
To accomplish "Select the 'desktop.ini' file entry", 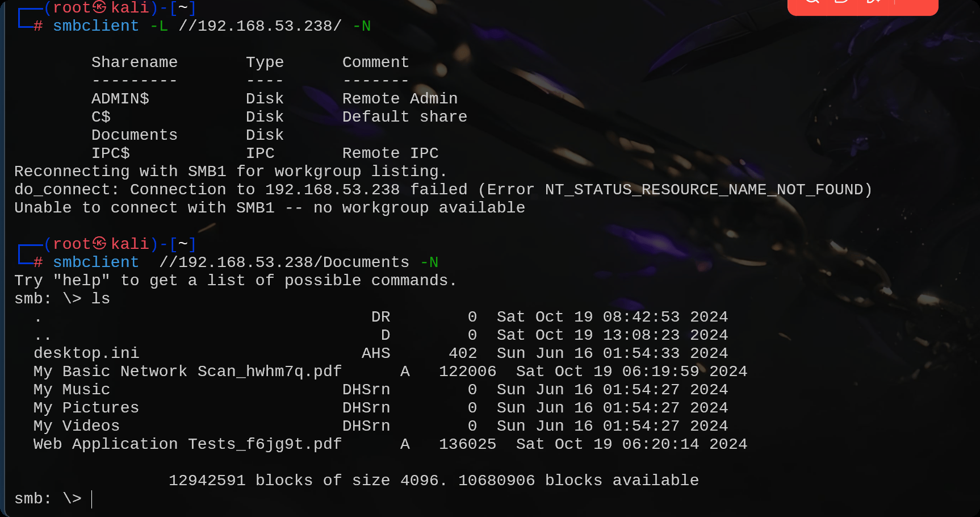I will click(x=86, y=353).
